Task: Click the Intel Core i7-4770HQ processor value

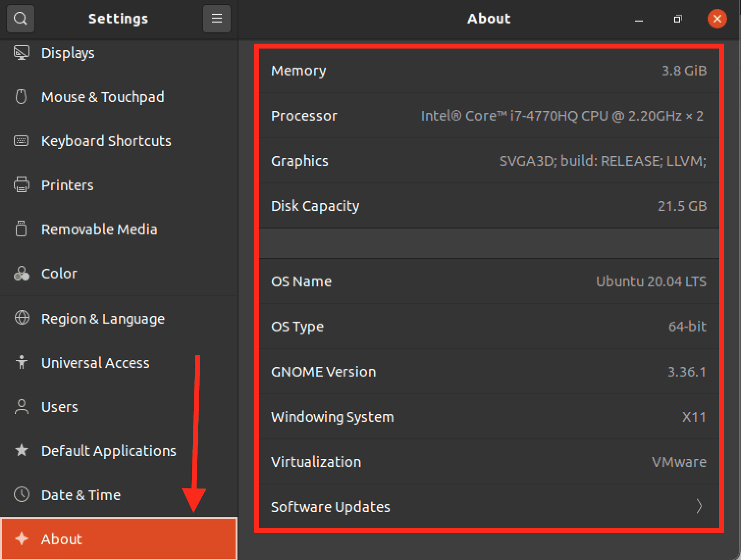Action: (562, 115)
